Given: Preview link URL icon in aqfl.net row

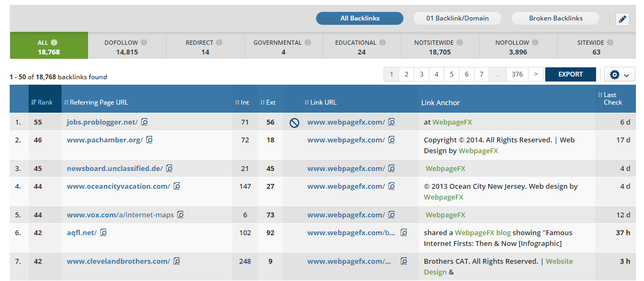Looking at the screenshot, I should point(404,232).
